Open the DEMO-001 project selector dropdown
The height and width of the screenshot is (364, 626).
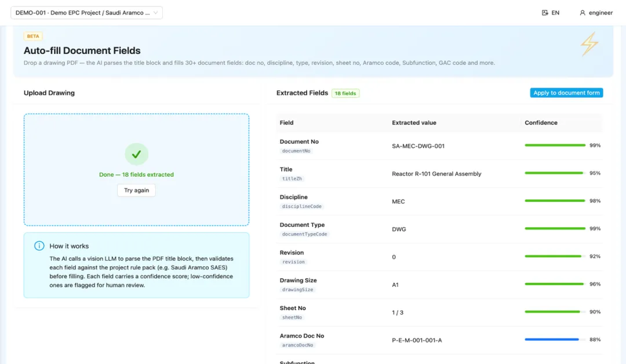tap(86, 13)
